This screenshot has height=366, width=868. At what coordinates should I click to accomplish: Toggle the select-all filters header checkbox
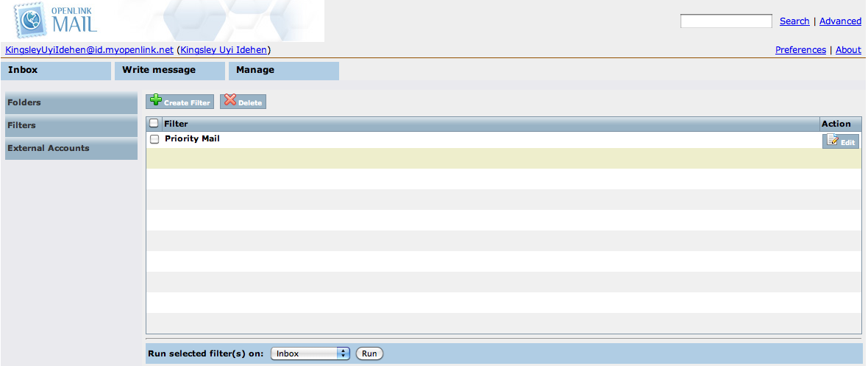(154, 124)
